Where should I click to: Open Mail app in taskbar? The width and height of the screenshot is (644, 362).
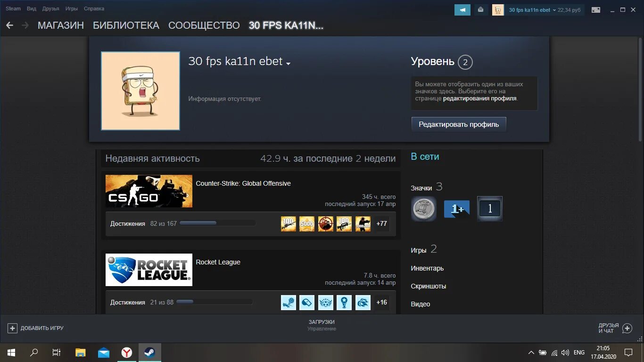[x=104, y=352]
